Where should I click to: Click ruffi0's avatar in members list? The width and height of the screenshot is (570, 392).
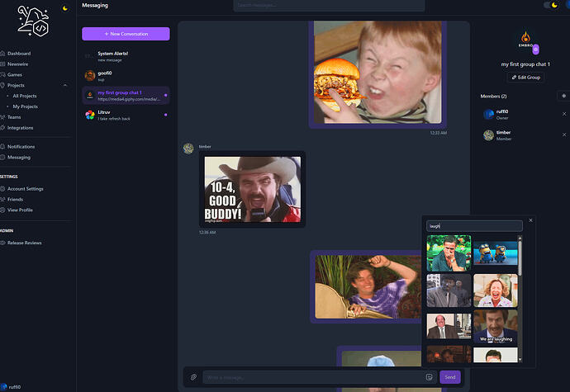pyautogui.click(x=488, y=115)
